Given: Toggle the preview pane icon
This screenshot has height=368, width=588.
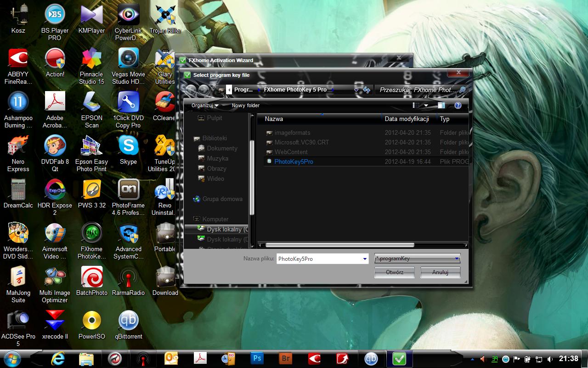Looking at the screenshot, I should 441,105.
